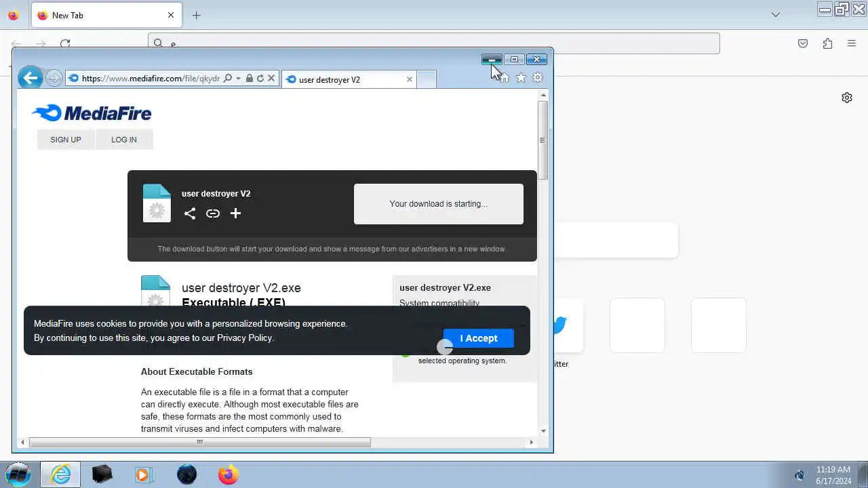Accept cookies with I Accept button
This screenshot has height=488, width=868.
(x=479, y=338)
